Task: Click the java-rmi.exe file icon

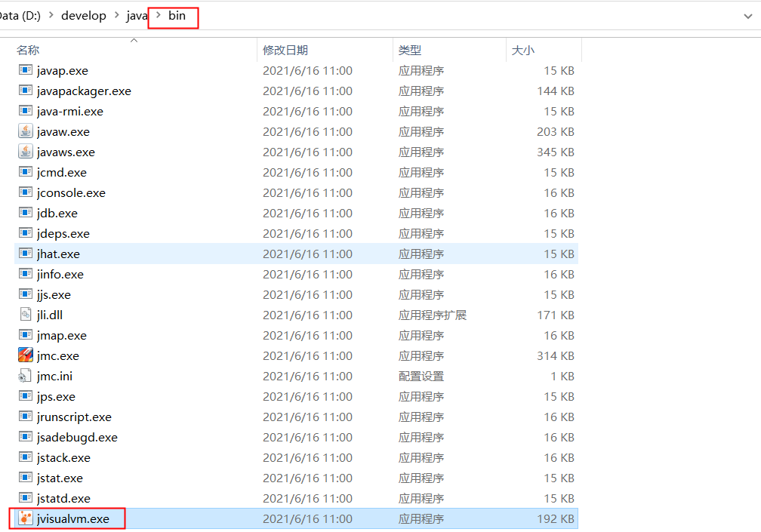Action: [x=25, y=111]
